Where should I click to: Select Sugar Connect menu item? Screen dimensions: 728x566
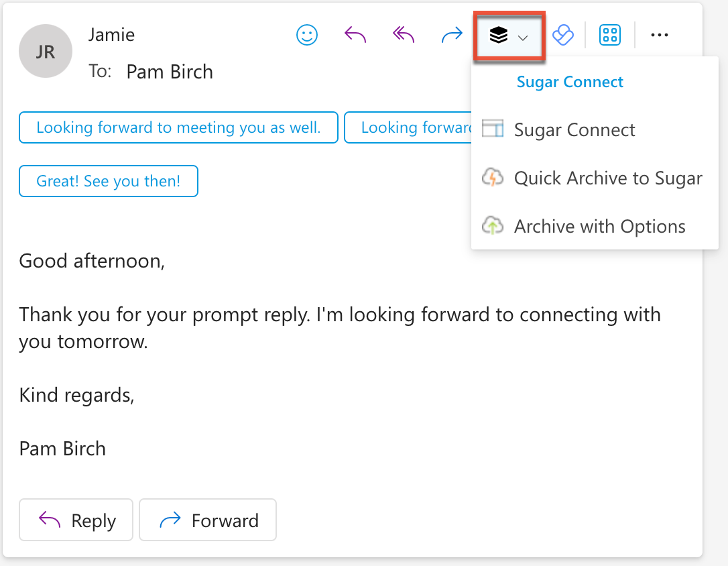click(574, 129)
